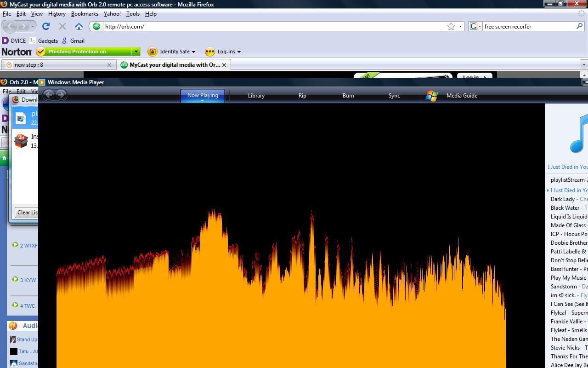Expand the Phishing Protection dropdown arrow
The width and height of the screenshot is (588, 368).
click(136, 52)
